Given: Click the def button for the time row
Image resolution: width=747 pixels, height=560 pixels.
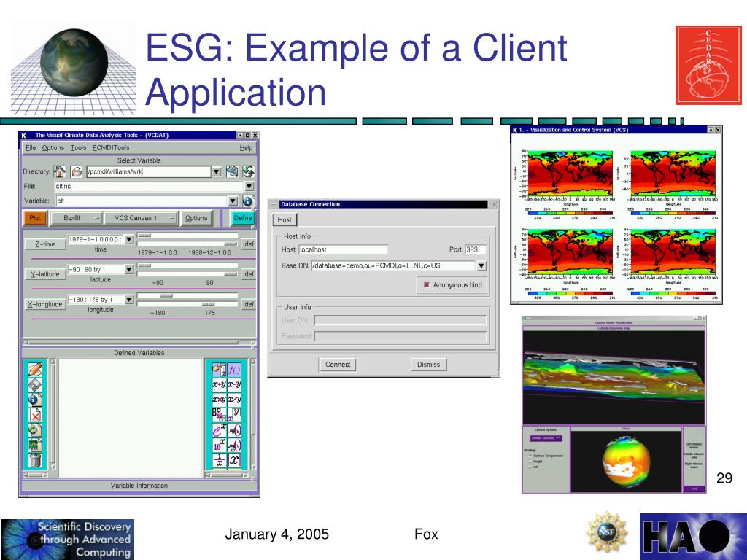Looking at the screenshot, I should tap(249, 244).
